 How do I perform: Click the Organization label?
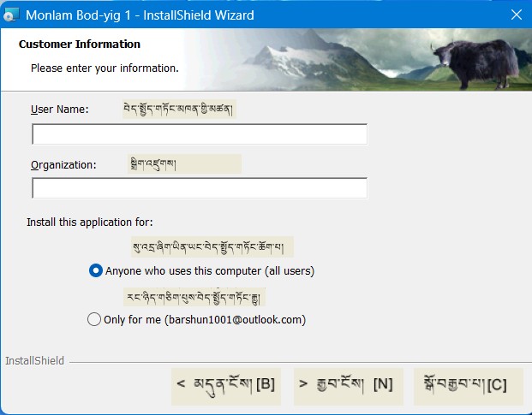[63, 164]
